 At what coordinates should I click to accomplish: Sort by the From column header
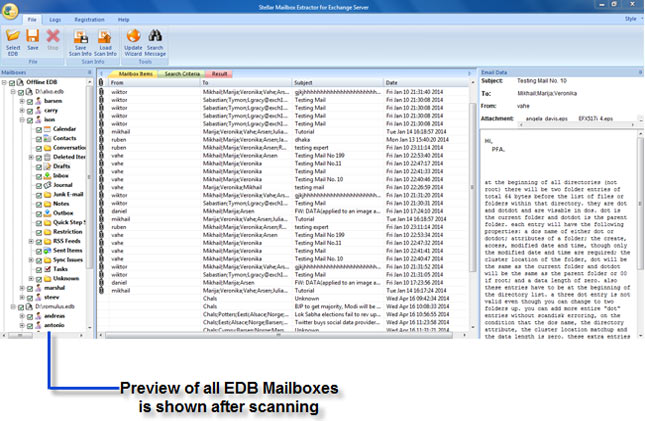[x=153, y=83]
